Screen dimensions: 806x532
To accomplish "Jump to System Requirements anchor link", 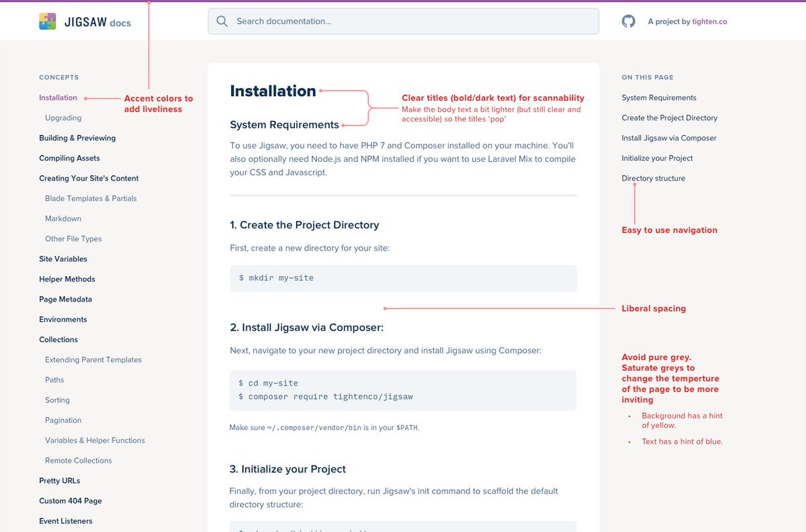I will coord(659,97).
